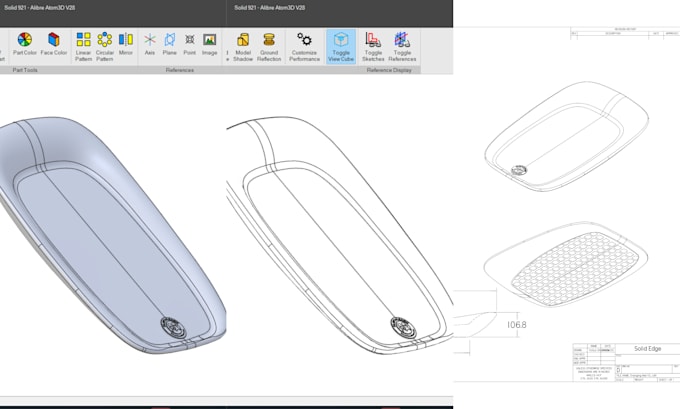Turn on Ground Reflection
Screen dimensions: 680x409
point(269,46)
